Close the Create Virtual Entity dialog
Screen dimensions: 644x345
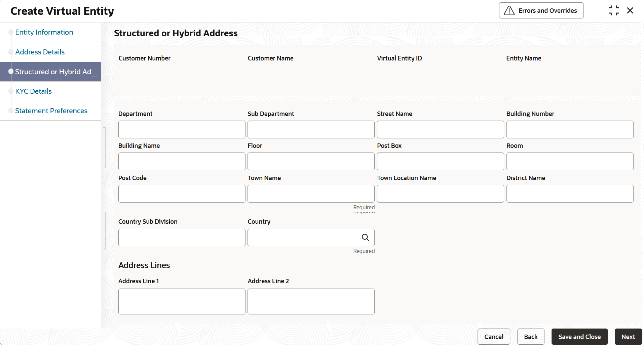tap(630, 11)
